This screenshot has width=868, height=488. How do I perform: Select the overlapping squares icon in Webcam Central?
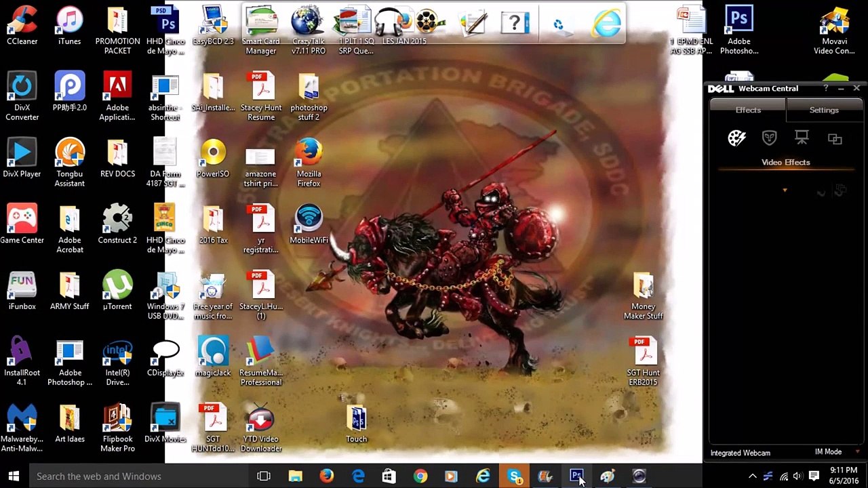(835, 138)
